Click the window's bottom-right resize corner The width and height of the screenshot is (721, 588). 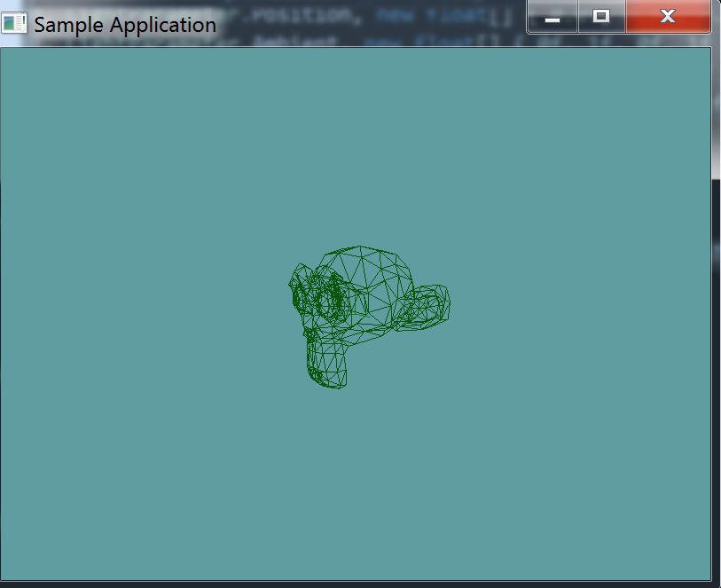point(711,582)
